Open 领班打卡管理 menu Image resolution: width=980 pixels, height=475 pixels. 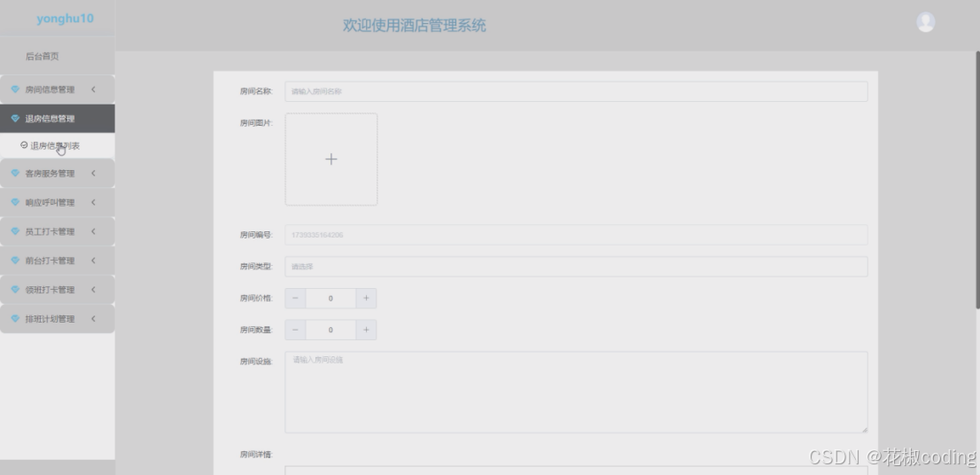[58, 290]
